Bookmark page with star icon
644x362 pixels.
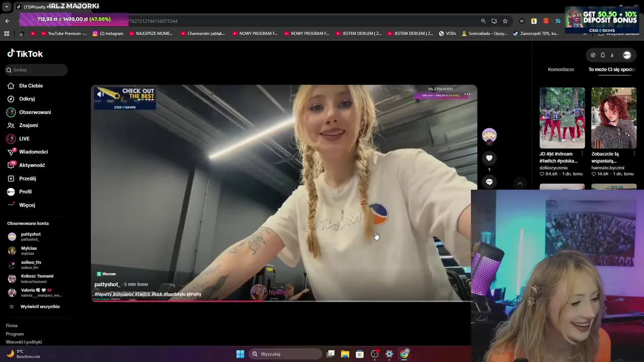[x=505, y=21]
